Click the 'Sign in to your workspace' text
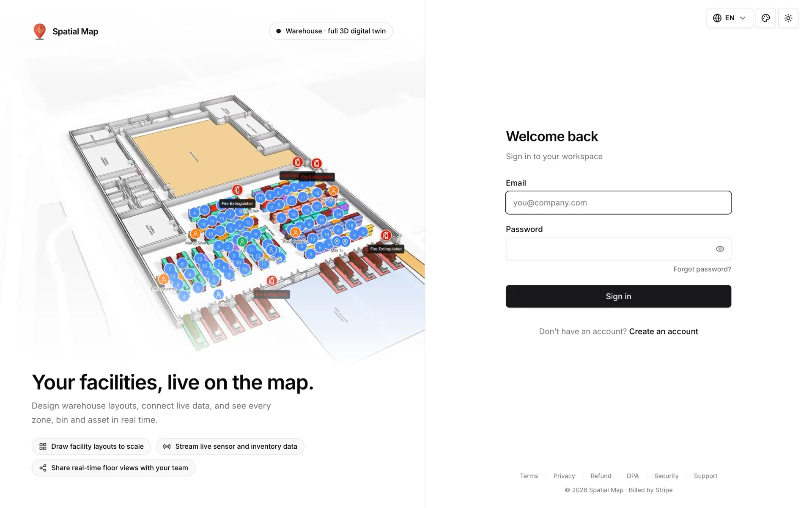The width and height of the screenshot is (812, 508). click(554, 157)
